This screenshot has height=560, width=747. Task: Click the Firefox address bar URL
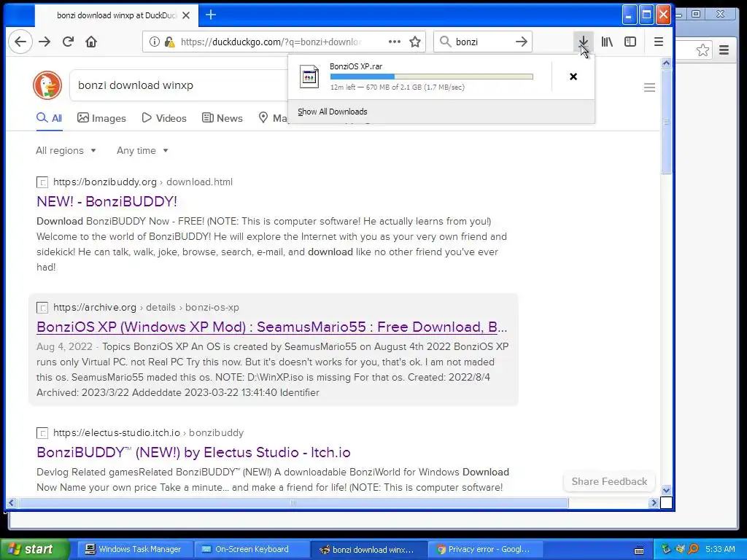tap(271, 42)
